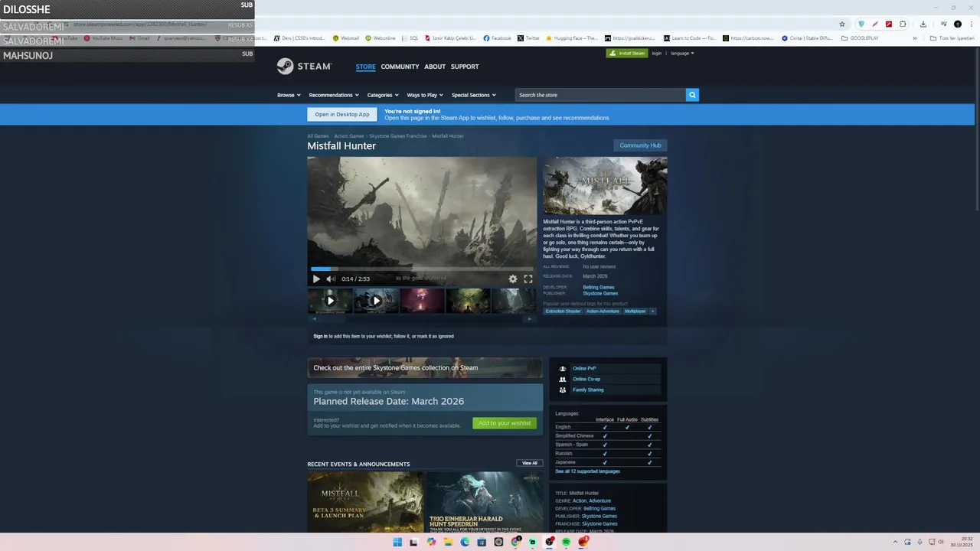Click the Sign in link

(x=320, y=336)
